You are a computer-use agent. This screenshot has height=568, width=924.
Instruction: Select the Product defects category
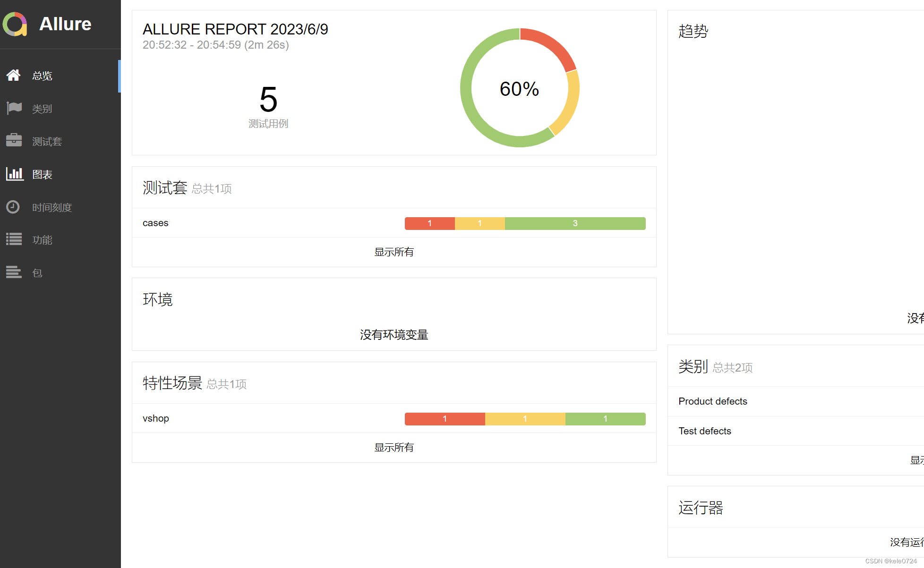(712, 401)
